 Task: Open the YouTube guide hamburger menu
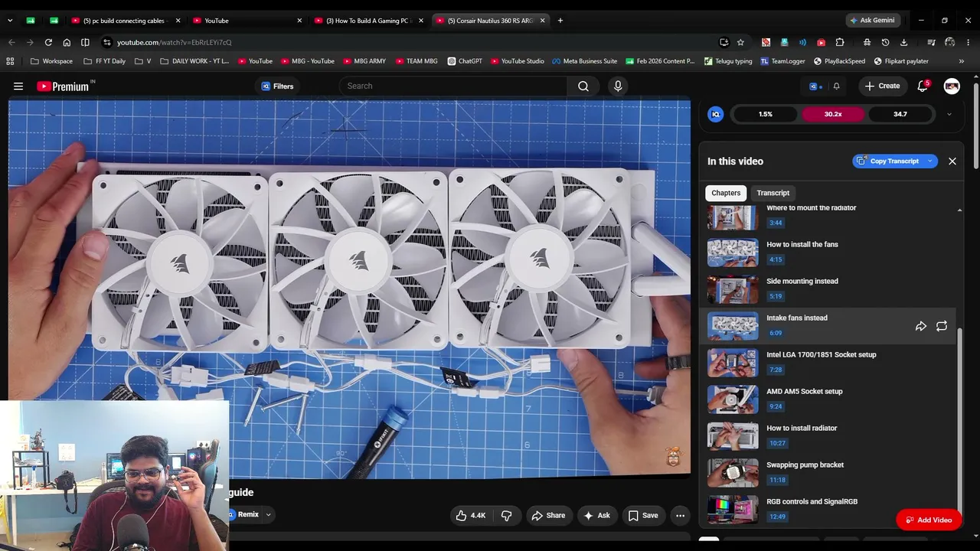click(18, 86)
